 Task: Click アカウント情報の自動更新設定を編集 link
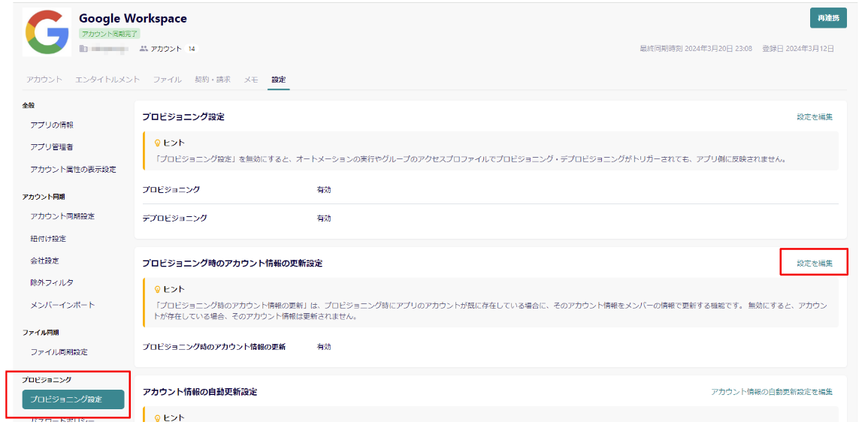coord(772,391)
